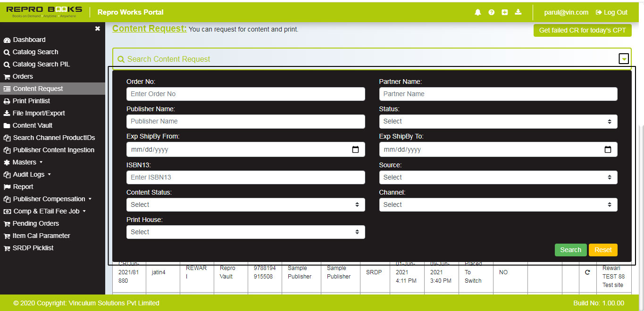Click the Search button
The height and width of the screenshot is (311, 644).
click(x=570, y=250)
